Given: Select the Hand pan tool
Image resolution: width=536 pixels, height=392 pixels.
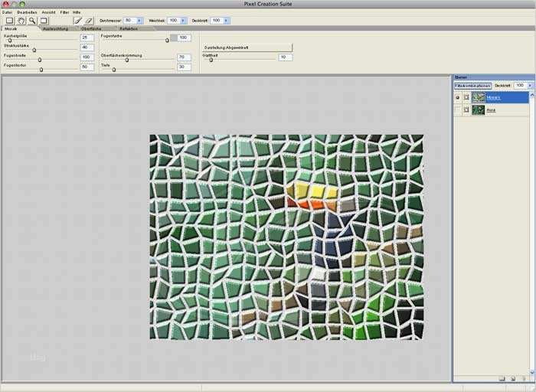Looking at the screenshot, I should click(x=21, y=21).
